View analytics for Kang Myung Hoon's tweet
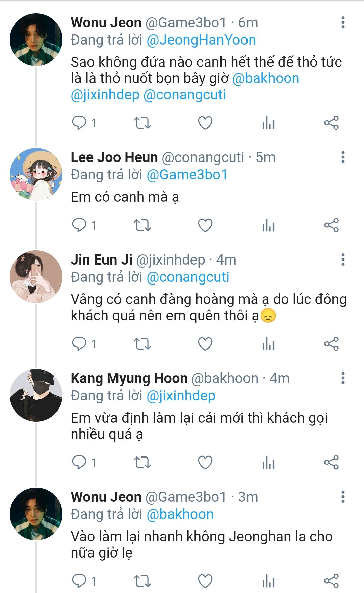The image size is (364, 593). (268, 463)
